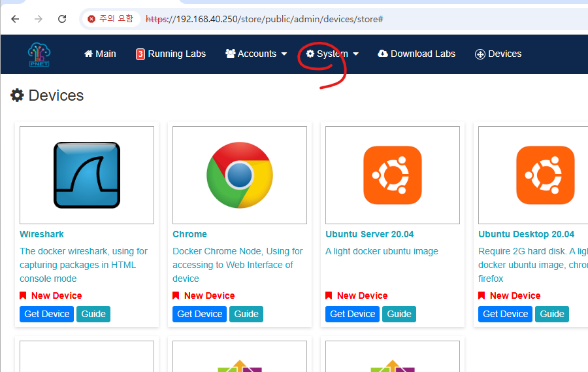The width and height of the screenshot is (588, 372).
Task: Click Get Device for Chrome
Action: coord(199,314)
